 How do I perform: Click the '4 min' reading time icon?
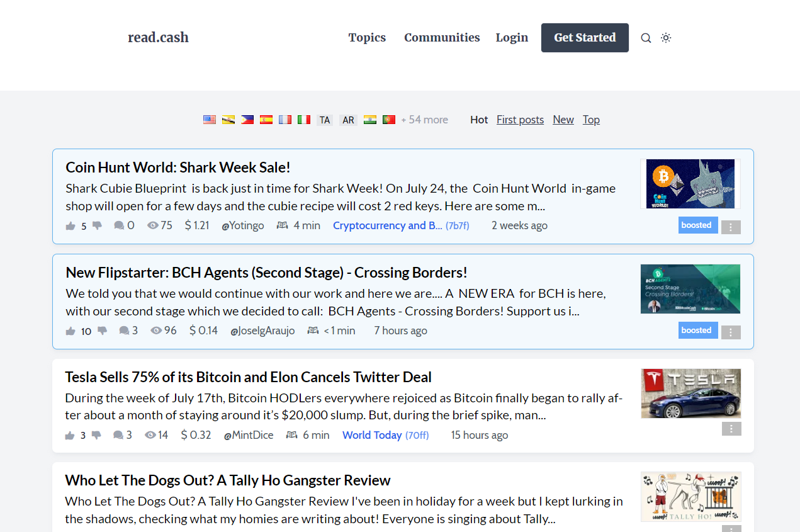click(283, 225)
